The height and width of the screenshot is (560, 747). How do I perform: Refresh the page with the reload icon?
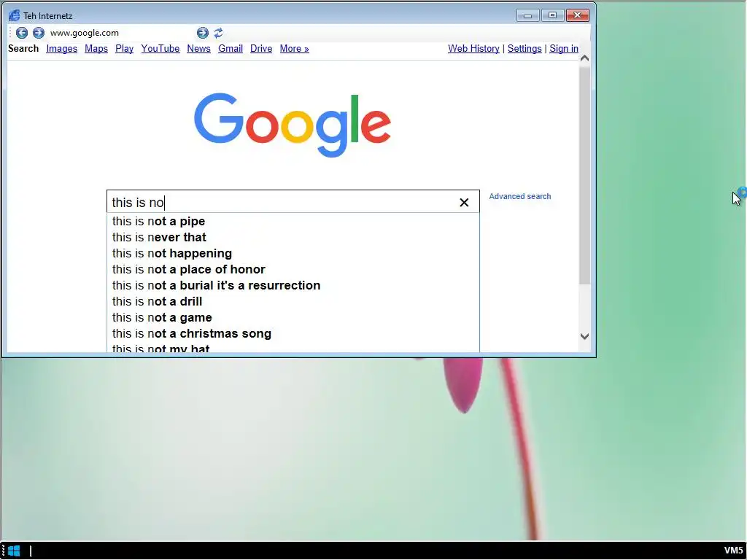click(219, 33)
